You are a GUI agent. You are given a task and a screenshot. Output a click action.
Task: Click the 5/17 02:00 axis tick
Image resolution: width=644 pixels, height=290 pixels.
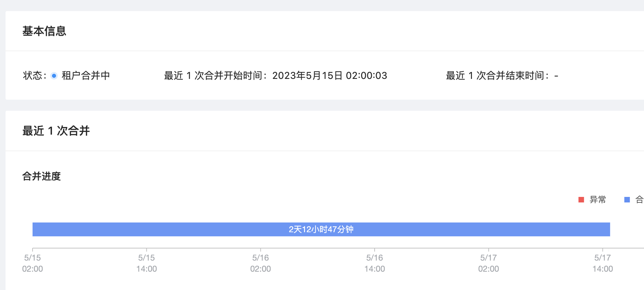[x=489, y=263]
